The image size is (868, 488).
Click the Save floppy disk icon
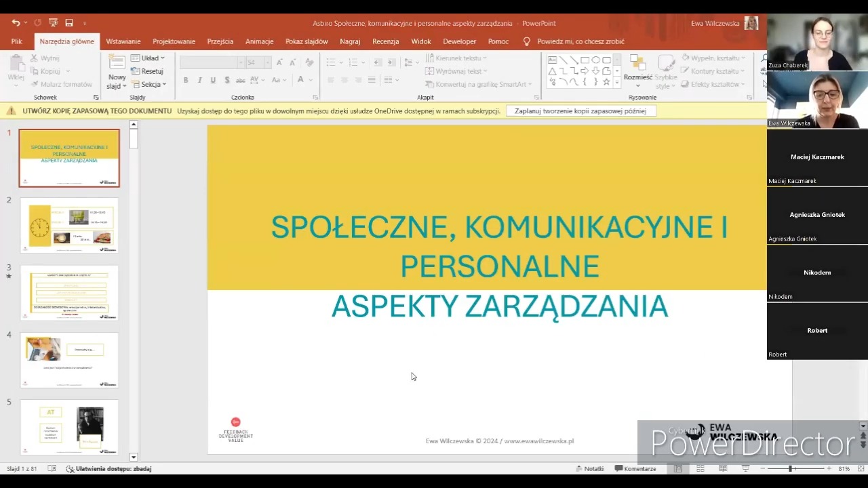69,23
